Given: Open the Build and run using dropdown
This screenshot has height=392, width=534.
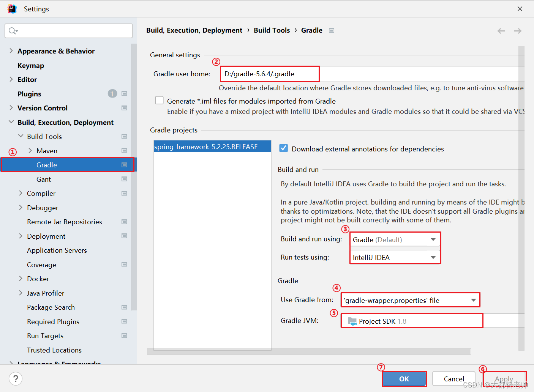Looking at the screenshot, I should 395,239.
